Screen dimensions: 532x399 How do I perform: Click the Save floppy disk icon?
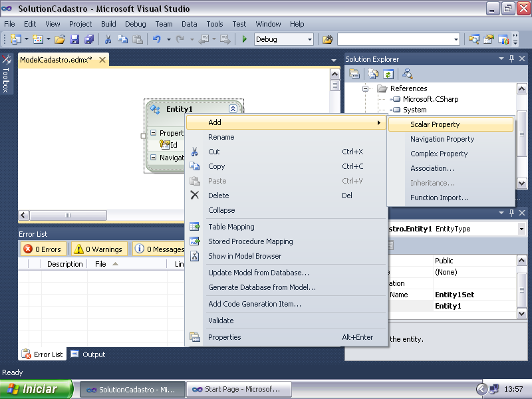click(74, 39)
